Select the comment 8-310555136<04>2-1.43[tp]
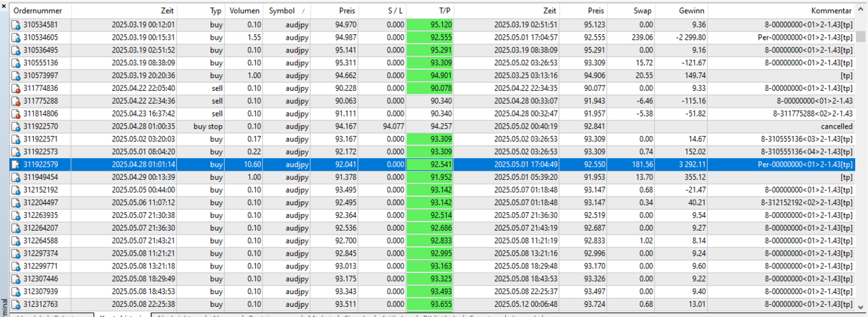Viewport: 868px width, 317px height. click(x=805, y=151)
